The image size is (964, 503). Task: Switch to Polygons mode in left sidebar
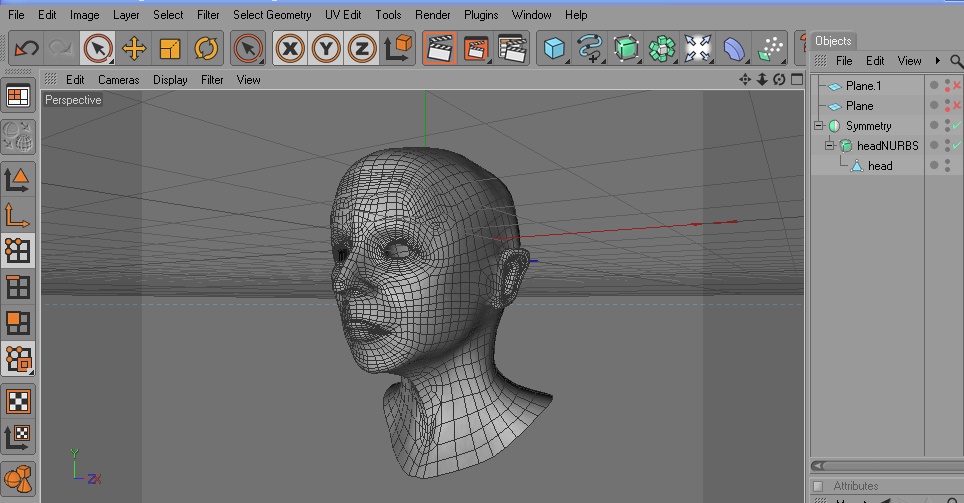(18, 323)
